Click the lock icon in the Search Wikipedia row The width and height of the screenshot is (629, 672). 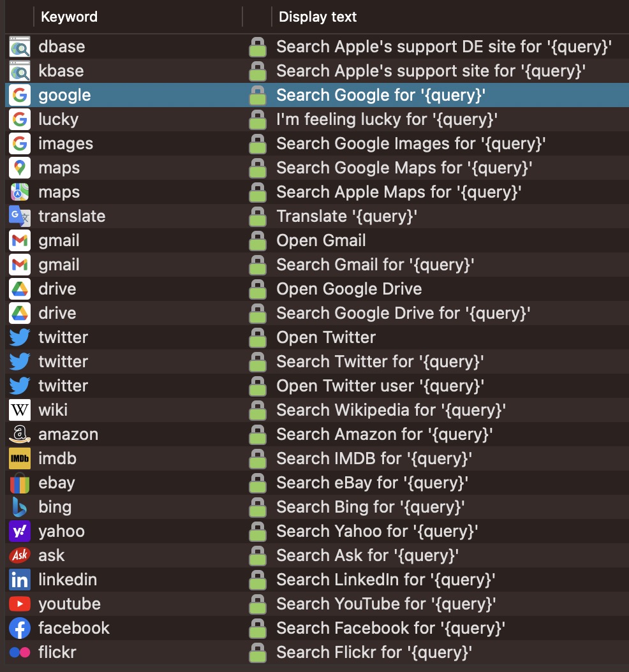click(x=258, y=410)
